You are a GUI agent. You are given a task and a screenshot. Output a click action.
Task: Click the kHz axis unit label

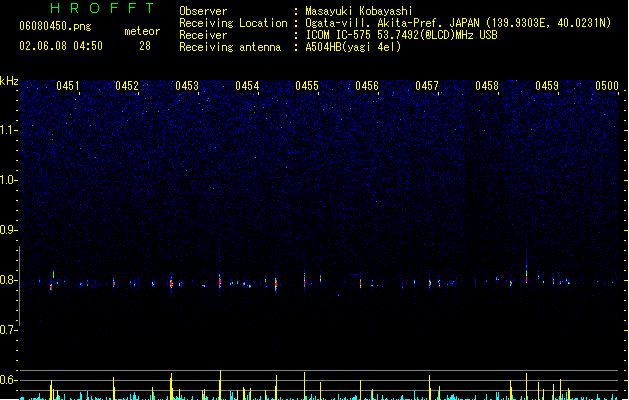click(9, 81)
